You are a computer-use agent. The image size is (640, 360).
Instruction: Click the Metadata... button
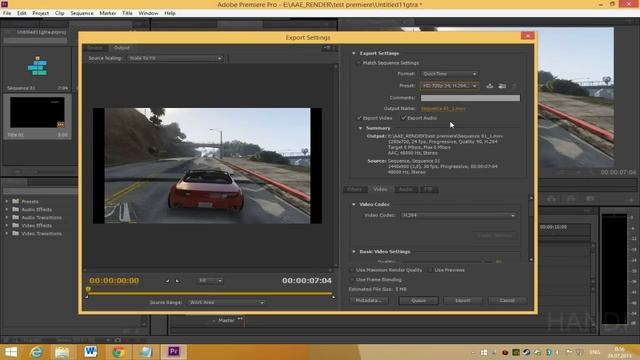click(x=368, y=301)
